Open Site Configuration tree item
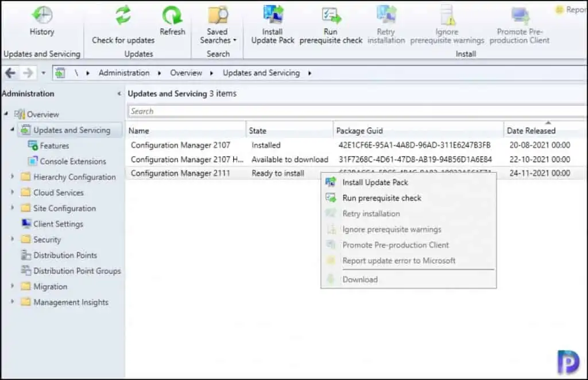The width and height of the screenshot is (588, 380). [x=64, y=208]
